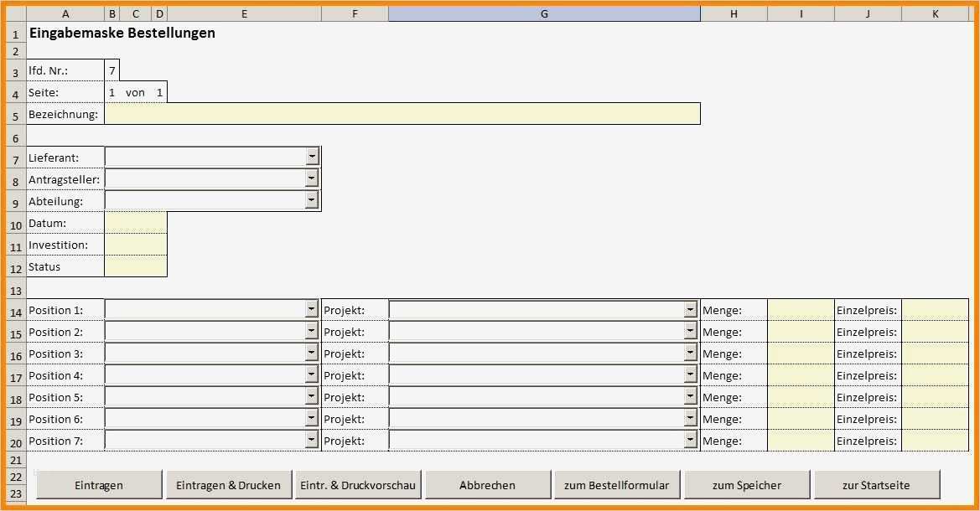Screen dimensions: 980x511
Task: Open the Projekt dropdown for Position 7
Action: coord(687,440)
